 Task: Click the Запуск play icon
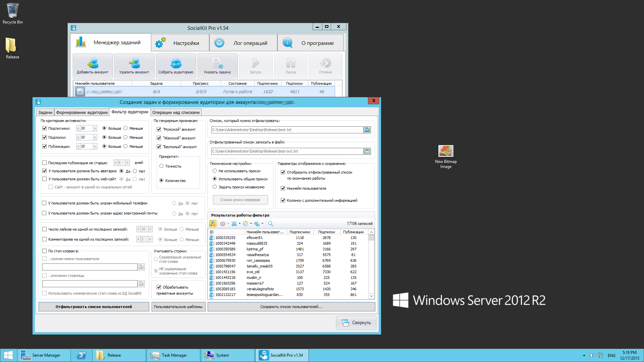pyautogui.click(x=256, y=63)
